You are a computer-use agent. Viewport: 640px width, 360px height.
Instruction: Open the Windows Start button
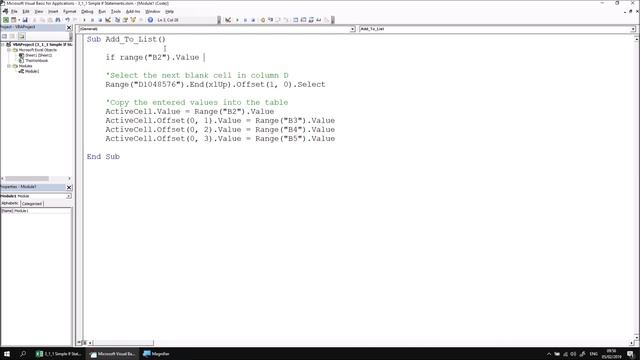click(x=7, y=353)
